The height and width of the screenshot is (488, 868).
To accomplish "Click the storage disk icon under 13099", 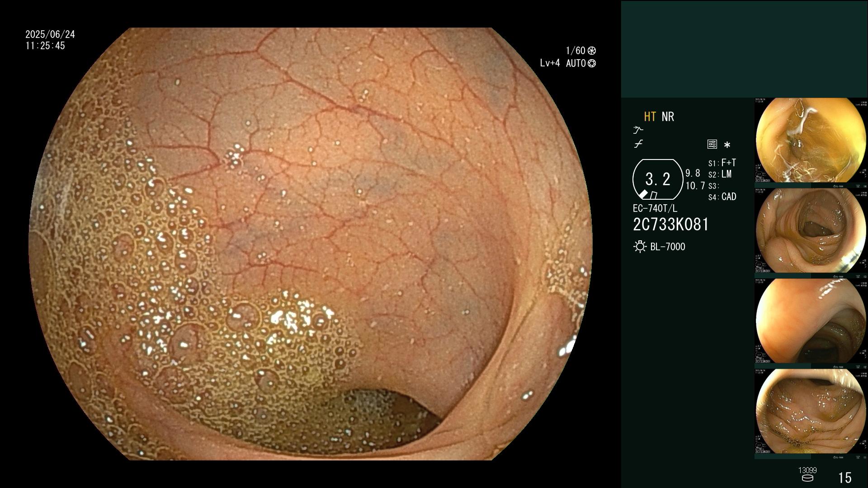I will [807, 478].
